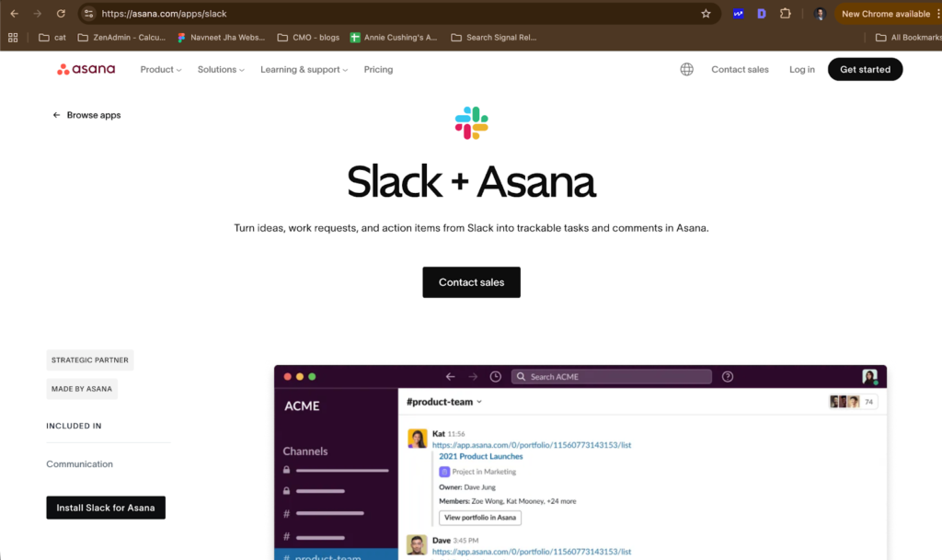Install Slack for Asana
942x560 pixels.
(106, 508)
